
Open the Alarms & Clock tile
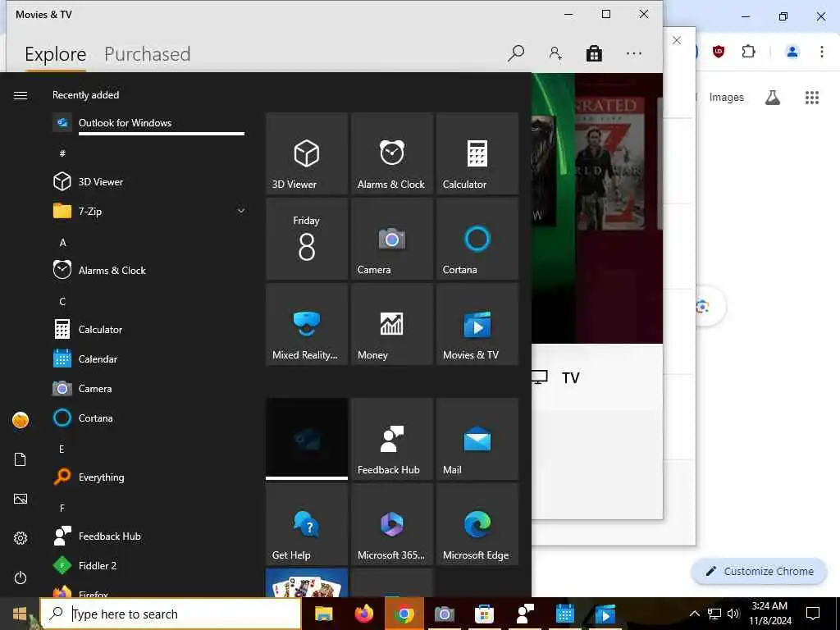[x=391, y=153]
